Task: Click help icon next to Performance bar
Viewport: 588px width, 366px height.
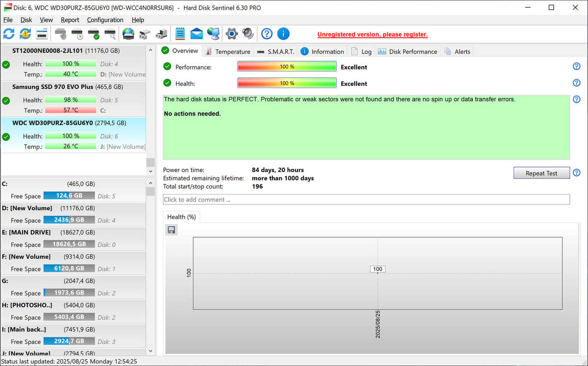Action: [576, 67]
